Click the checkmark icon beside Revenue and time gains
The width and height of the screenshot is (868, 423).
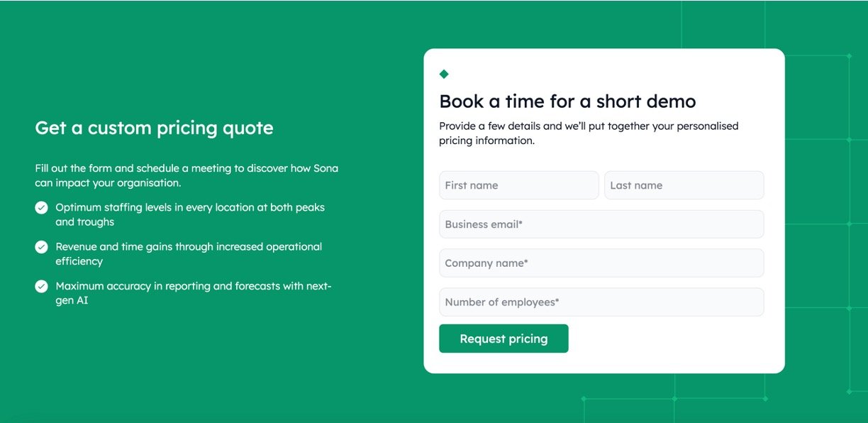point(42,247)
